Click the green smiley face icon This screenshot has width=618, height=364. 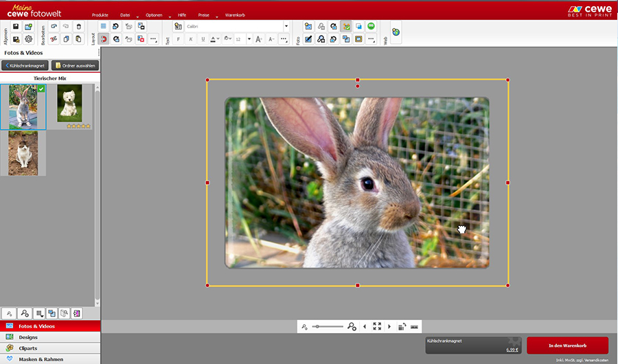pyautogui.click(x=371, y=27)
